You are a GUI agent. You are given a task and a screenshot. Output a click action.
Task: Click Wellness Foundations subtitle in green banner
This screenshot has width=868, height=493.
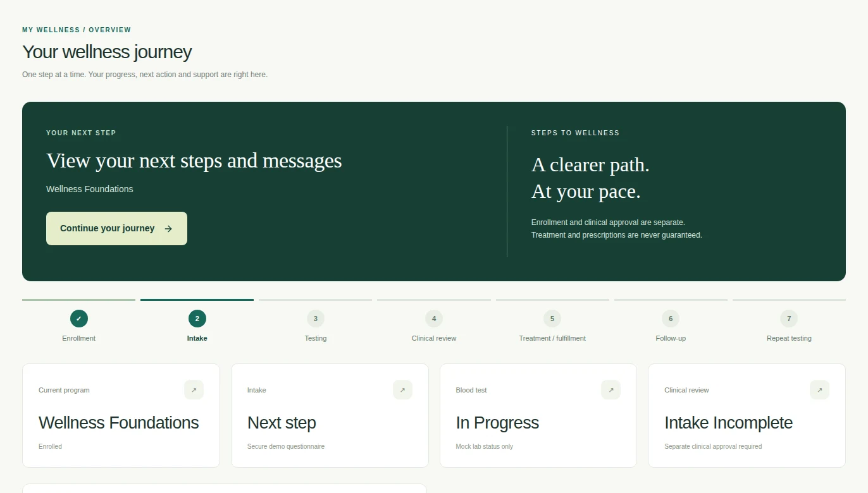point(90,189)
